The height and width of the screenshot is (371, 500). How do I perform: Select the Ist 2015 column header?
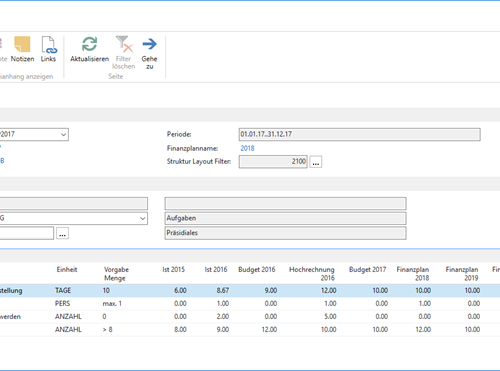173,269
